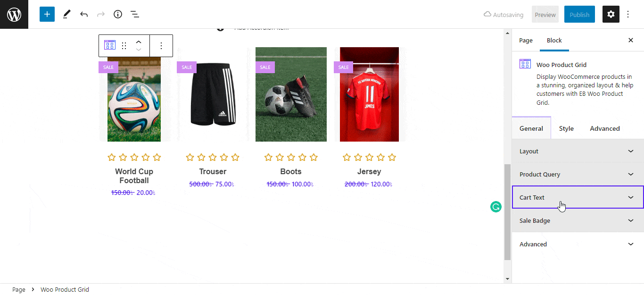Switch to the Style tab
Viewport: 644px width, 295px height.
pos(566,128)
